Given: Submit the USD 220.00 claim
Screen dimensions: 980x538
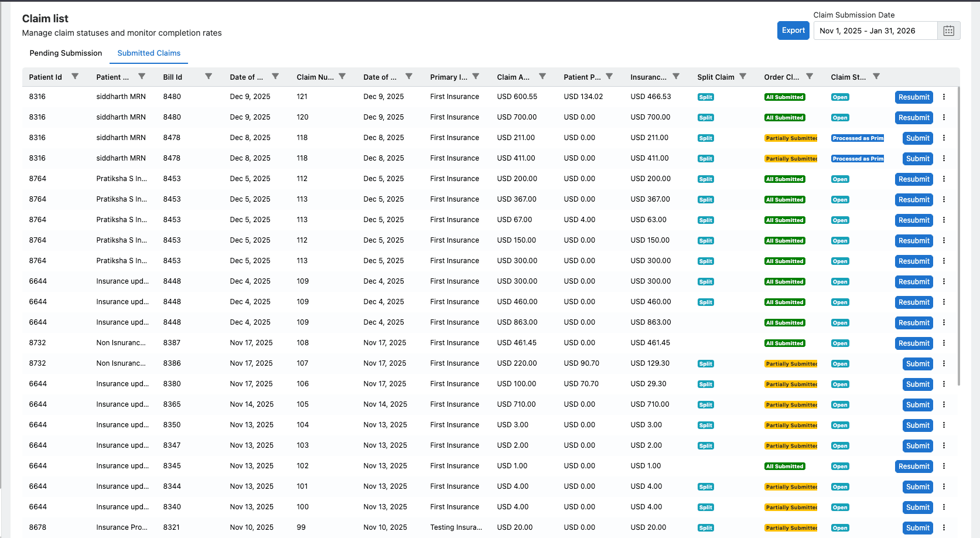Looking at the screenshot, I should 918,364.
